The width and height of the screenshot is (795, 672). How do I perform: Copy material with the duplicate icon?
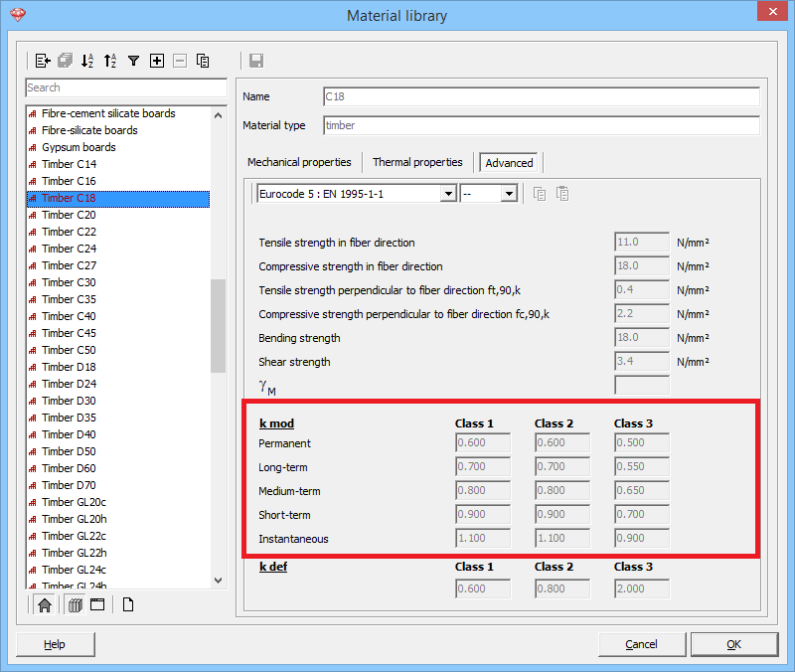(x=203, y=61)
